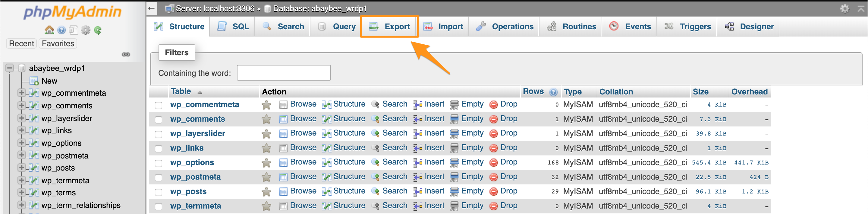Viewport: 868px width, 214px height.
Task: Click the back arrow collapse sidebar icon
Action: point(152,8)
